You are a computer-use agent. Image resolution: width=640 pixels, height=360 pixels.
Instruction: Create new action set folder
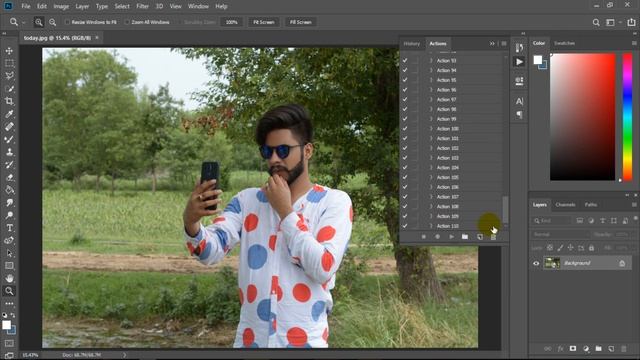(x=465, y=237)
